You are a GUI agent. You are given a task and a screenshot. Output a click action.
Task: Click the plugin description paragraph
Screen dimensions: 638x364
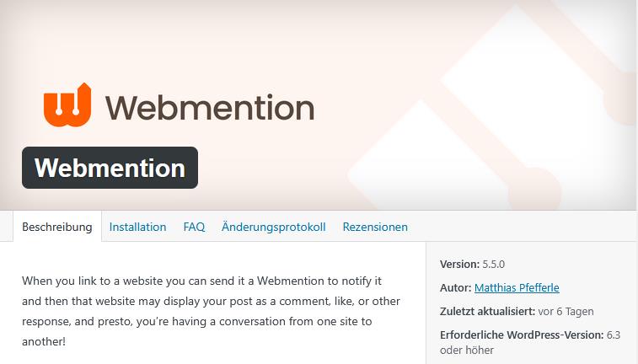[211, 311]
